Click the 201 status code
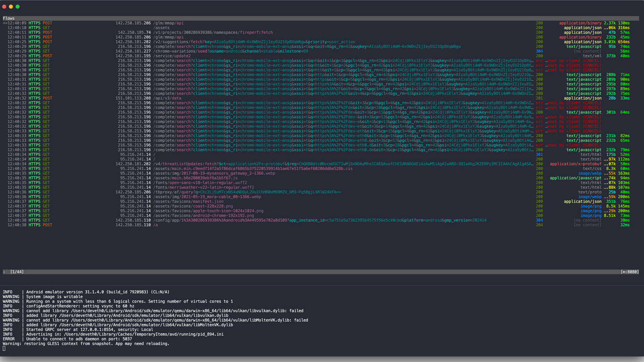644x362 pixels. [x=539, y=98]
